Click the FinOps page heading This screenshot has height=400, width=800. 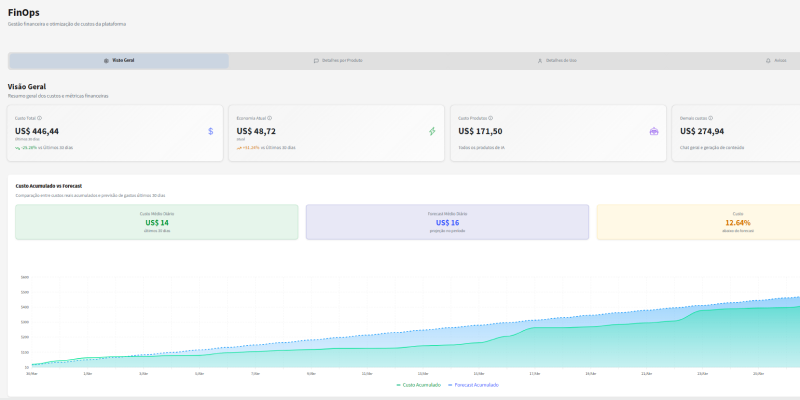pos(23,13)
